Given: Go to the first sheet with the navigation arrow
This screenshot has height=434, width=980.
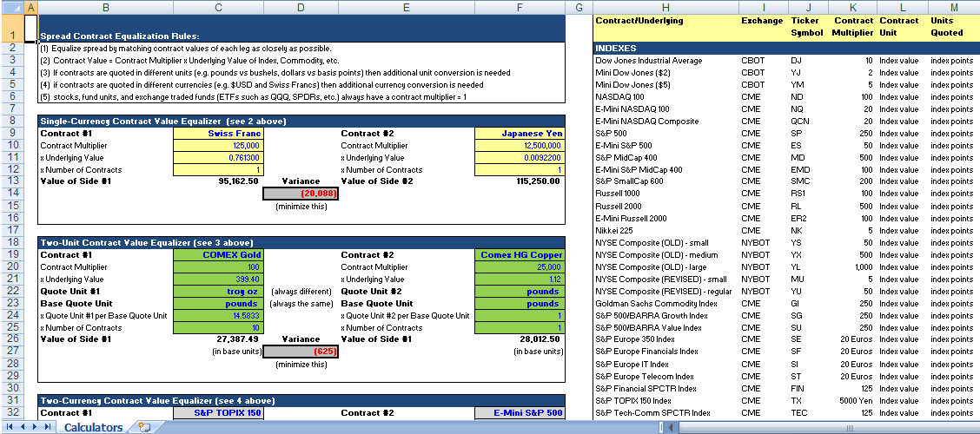Looking at the screenshot, I should click(x=10, y=427).
